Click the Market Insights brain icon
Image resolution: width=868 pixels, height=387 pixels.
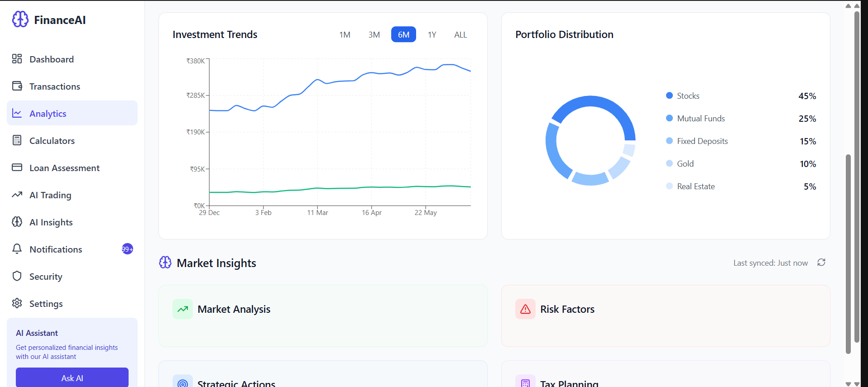tap(165, 263)
